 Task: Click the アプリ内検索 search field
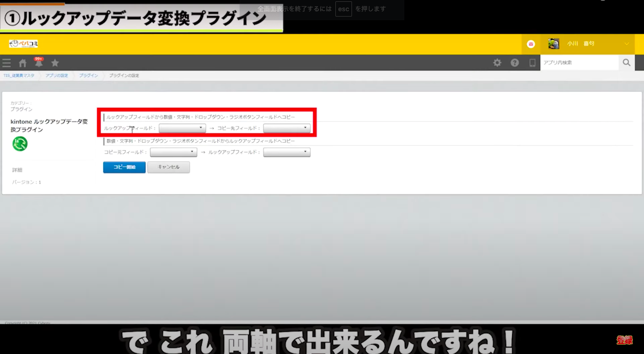(579, 63)
